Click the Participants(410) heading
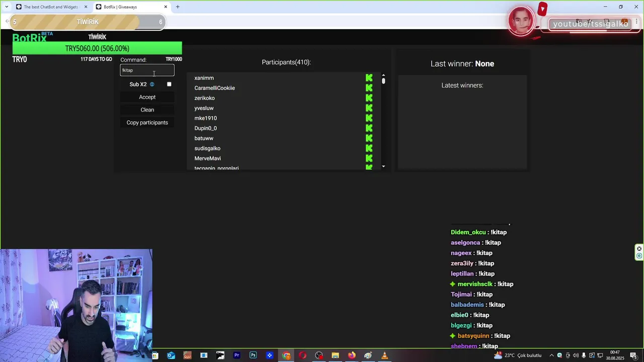Screen dimensions: 644x362 (x=286, y=62)
